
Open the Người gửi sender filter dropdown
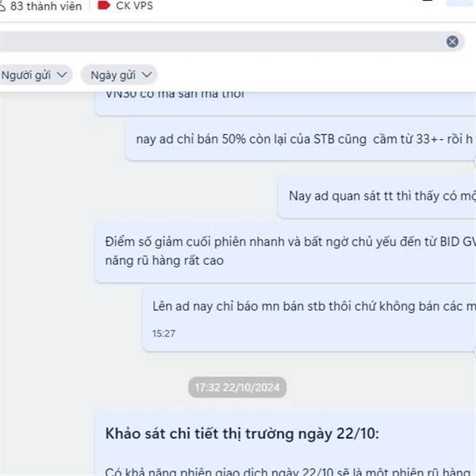[x=35, y=75]
